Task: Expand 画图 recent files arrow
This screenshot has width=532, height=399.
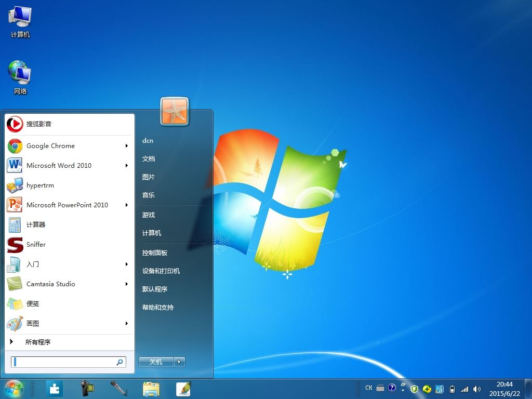Action: [127, 323]
